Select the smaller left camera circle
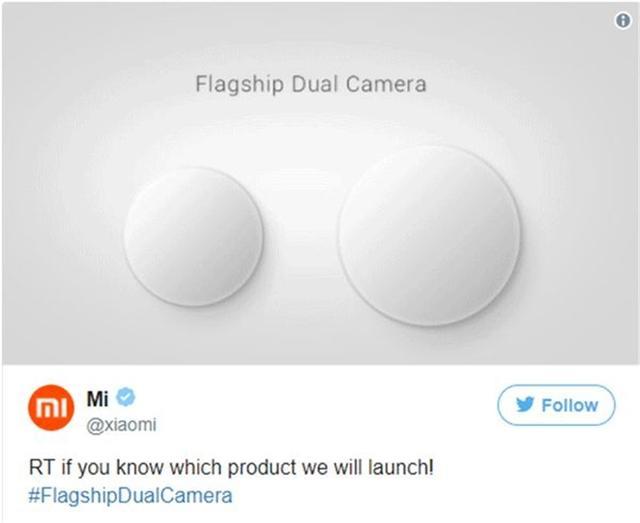Screen dimensions: 640x523 tap(193, 237)
